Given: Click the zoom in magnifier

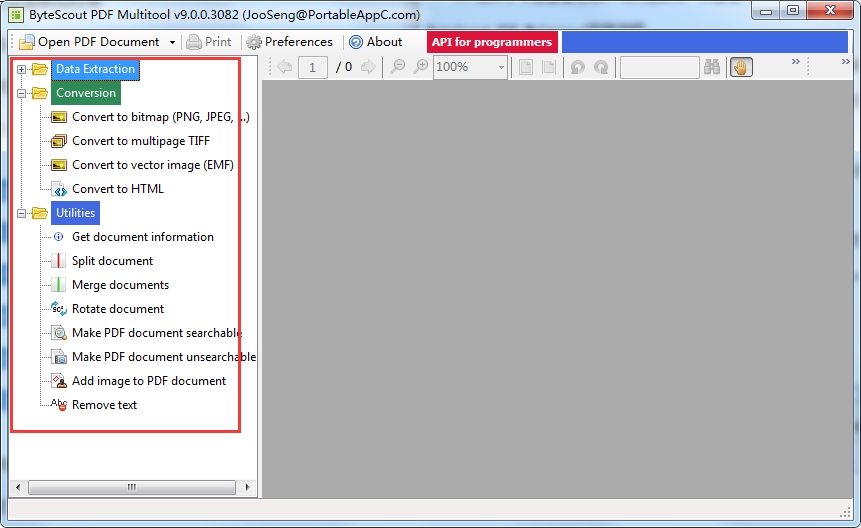Looking at the screenshot, I should tap(421, 67).
